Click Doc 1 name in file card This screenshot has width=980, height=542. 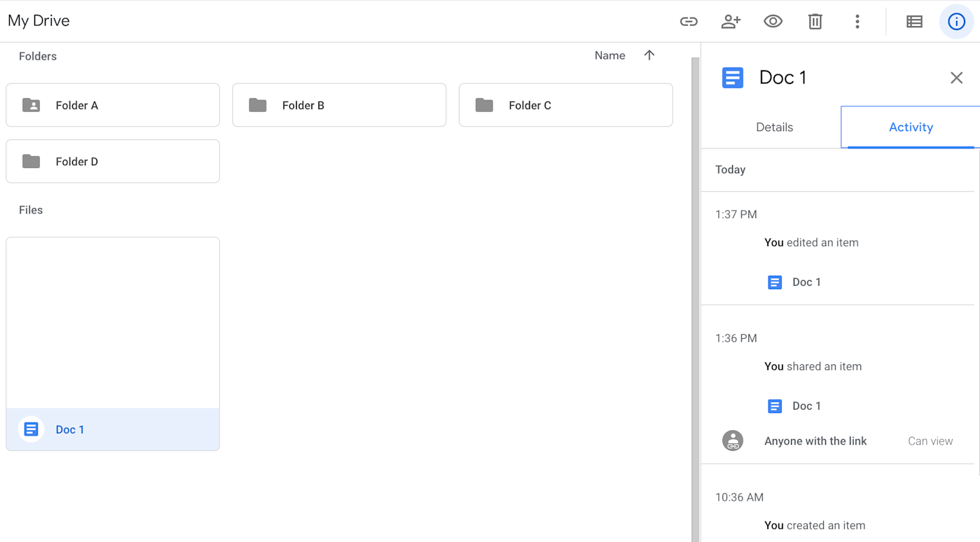pos(70,429)
